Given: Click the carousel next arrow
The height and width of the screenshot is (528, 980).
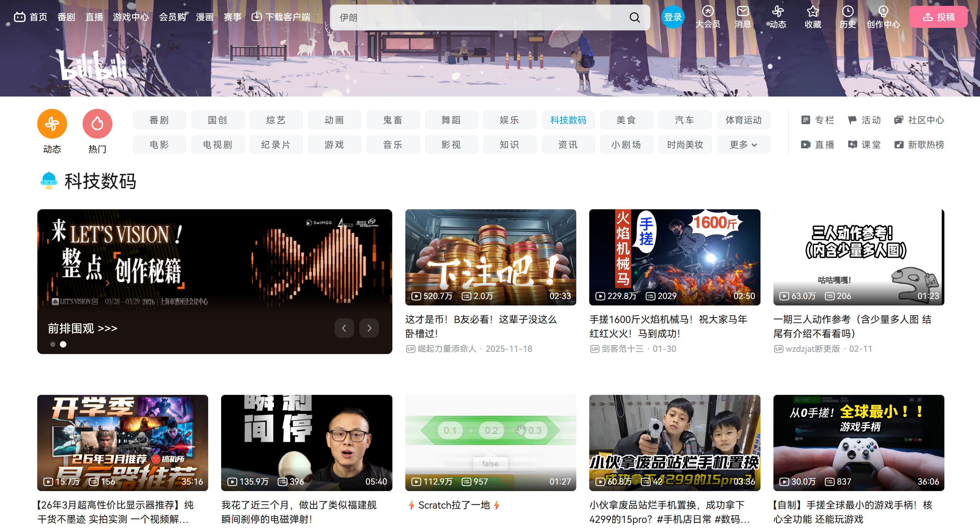Looking at the screenshot, I should click(369, 328).
